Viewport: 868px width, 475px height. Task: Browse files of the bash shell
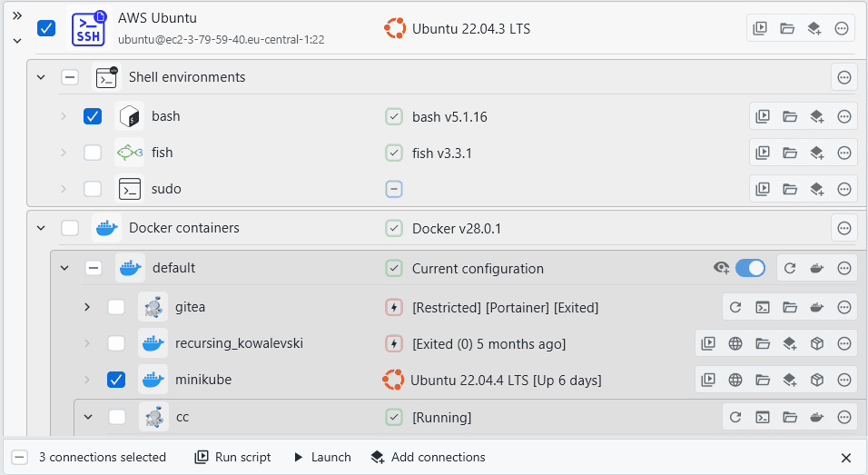[789, 116]
